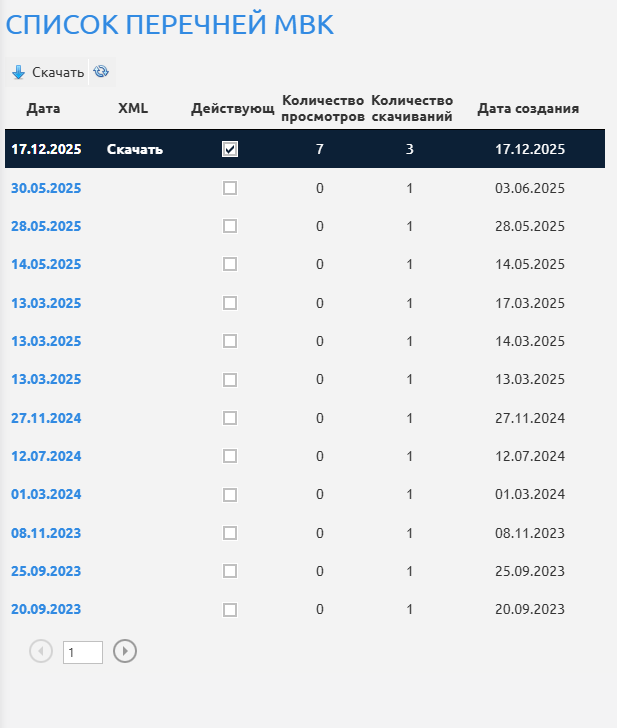Open the 17.12.2025 list date link

pyautogui.click(x=46, y=149)
